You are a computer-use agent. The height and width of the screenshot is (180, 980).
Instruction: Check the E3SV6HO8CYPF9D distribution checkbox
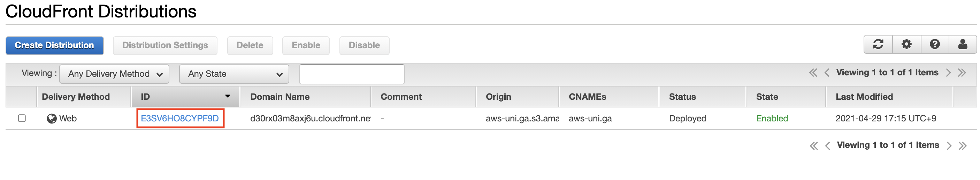point(22,118)
